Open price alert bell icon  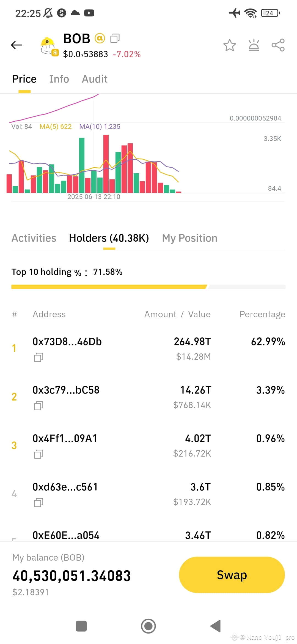(x=254, y=45)
